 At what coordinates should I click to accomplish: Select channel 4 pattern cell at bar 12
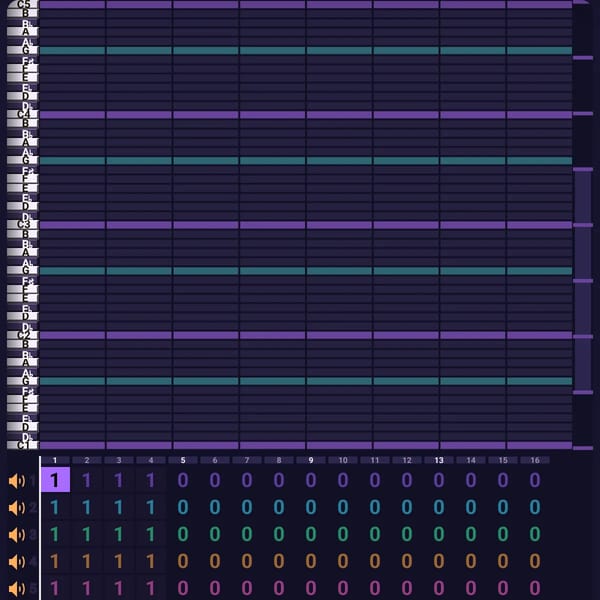coord(407,561)
